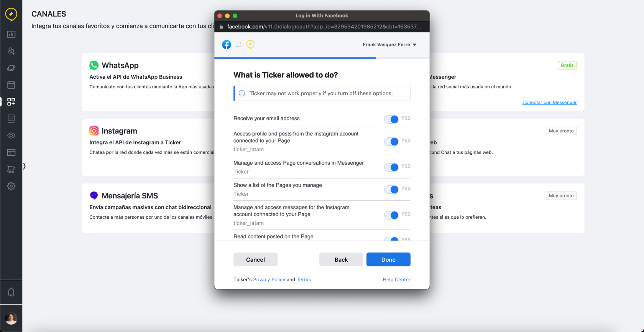
Task: Click the info icon in warning notice
Action: tap(242, 93)
